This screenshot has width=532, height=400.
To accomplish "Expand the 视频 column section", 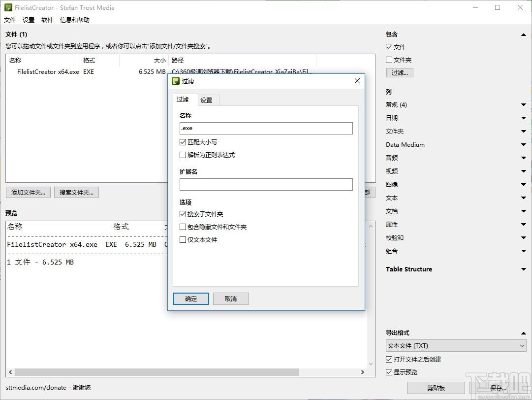I will coord(524,171).
